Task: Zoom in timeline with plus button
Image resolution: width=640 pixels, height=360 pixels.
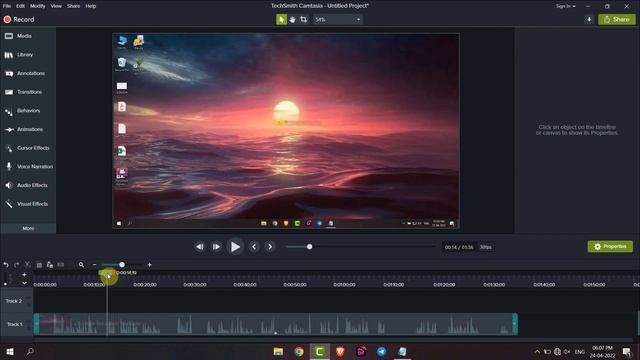Action: 150,265
